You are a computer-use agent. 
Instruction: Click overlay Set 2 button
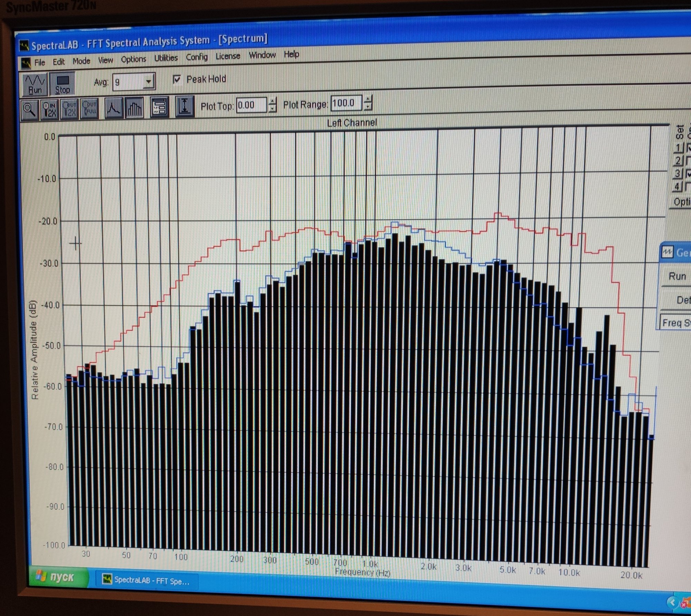(x=679, y=161)
